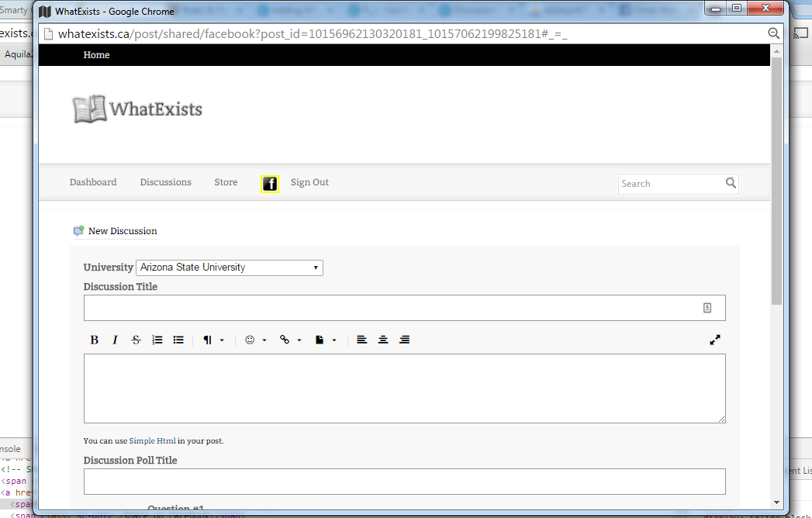This screenshot has width=812, height=518.
Task: Expand the emoji dropdown arrow
Action: click(x=264, y=340)
